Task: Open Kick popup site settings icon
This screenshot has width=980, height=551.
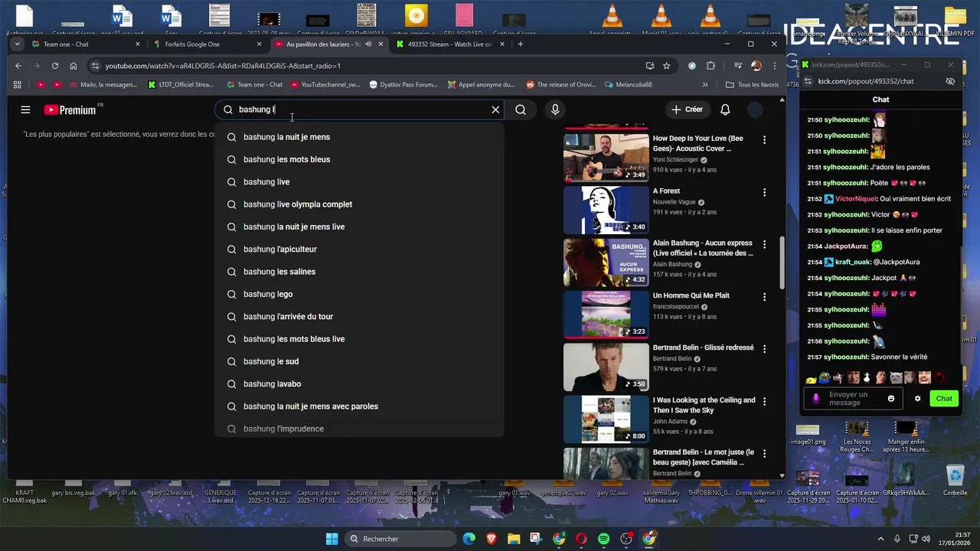Action: (807, 81)
